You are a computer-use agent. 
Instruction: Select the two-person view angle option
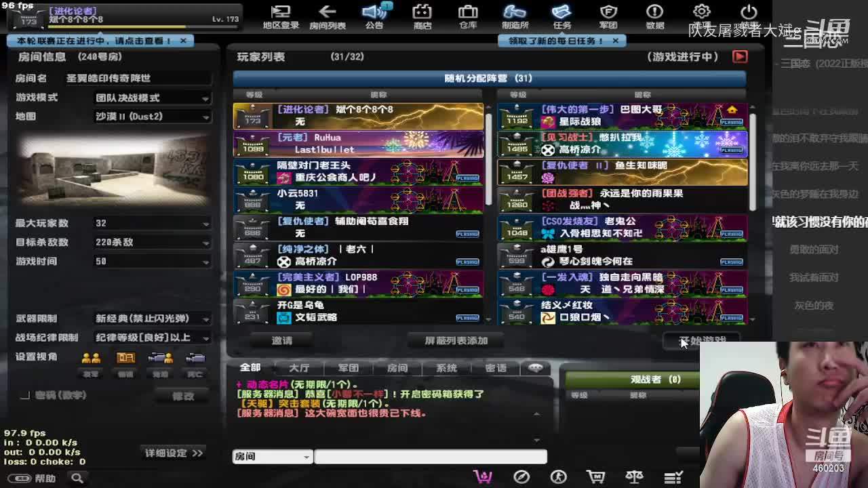tap(91, 359)
